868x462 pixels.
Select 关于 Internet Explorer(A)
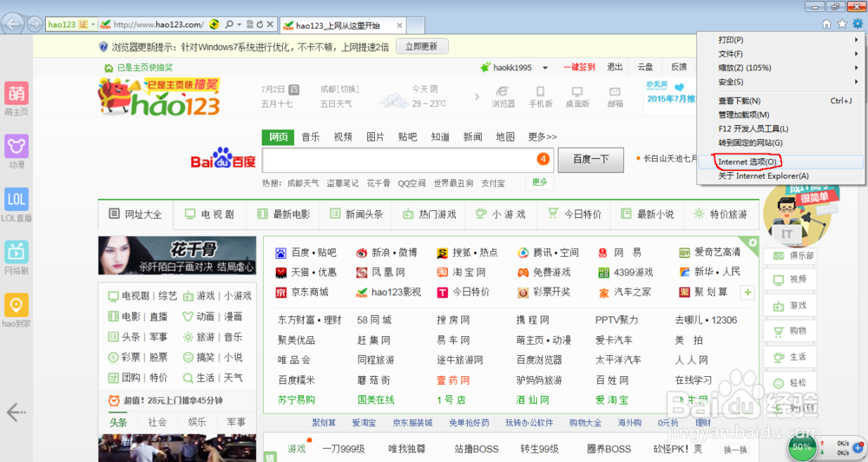(x=780, y=175)
